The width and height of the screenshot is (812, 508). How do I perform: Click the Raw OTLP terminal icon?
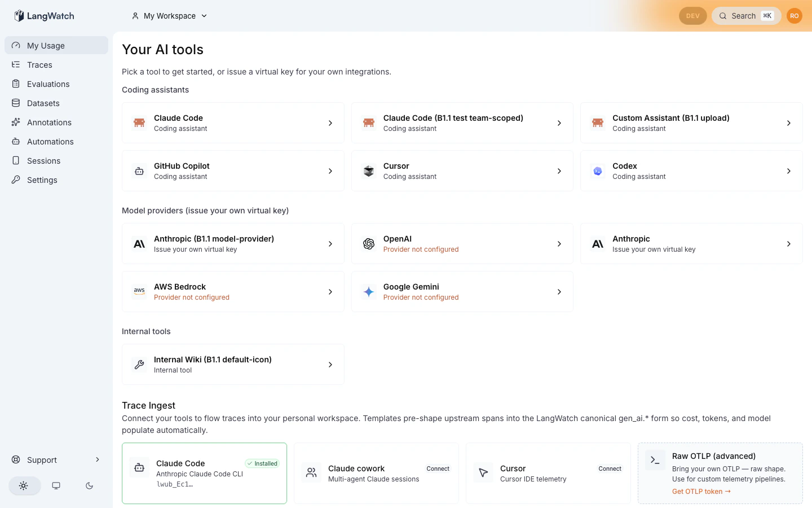click(655, 461)
